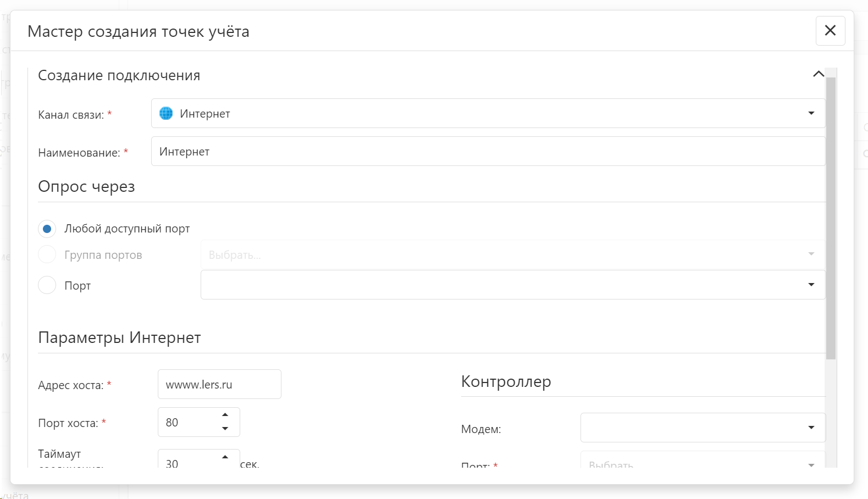Select the Любой доступный порт radio button
Viewport: 868px width, 499px height.
click(47, 229)
